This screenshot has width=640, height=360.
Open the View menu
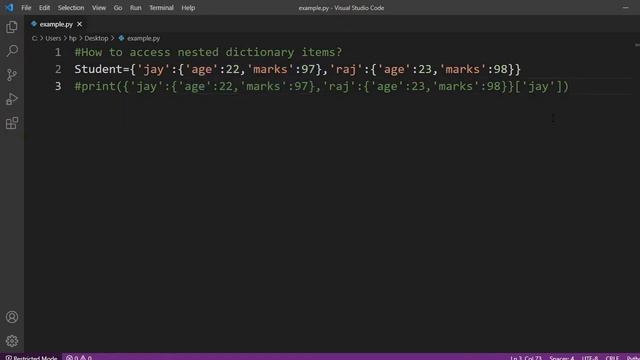point(99,8)
